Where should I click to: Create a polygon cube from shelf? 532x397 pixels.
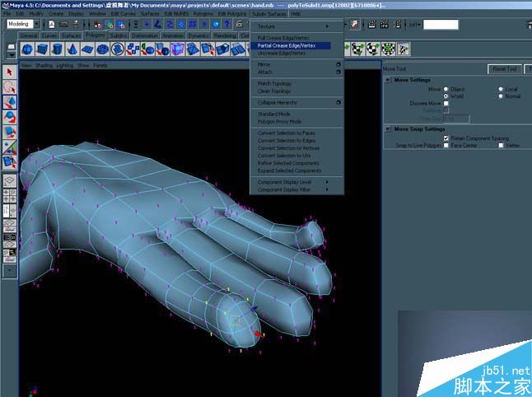pyautogui.click(x=42, y=49)
